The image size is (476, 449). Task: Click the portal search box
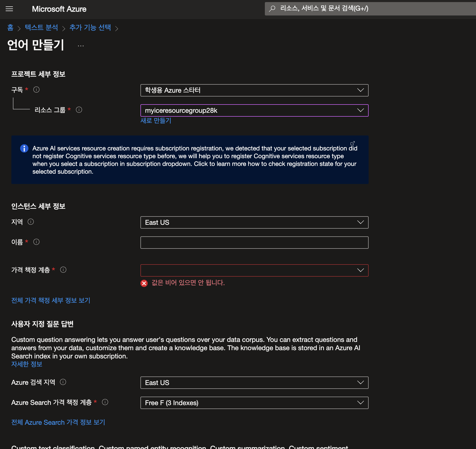pyautogui.click(x=370, y=9)
